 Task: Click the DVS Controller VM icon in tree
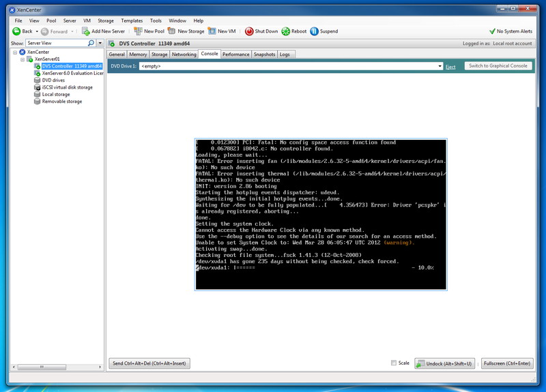point(38,66)
